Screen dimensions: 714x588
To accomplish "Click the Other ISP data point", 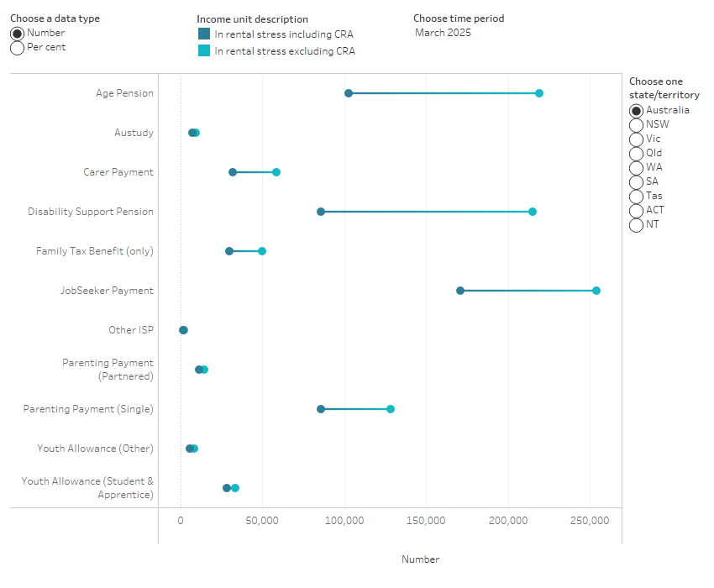I will coord(183,329).
